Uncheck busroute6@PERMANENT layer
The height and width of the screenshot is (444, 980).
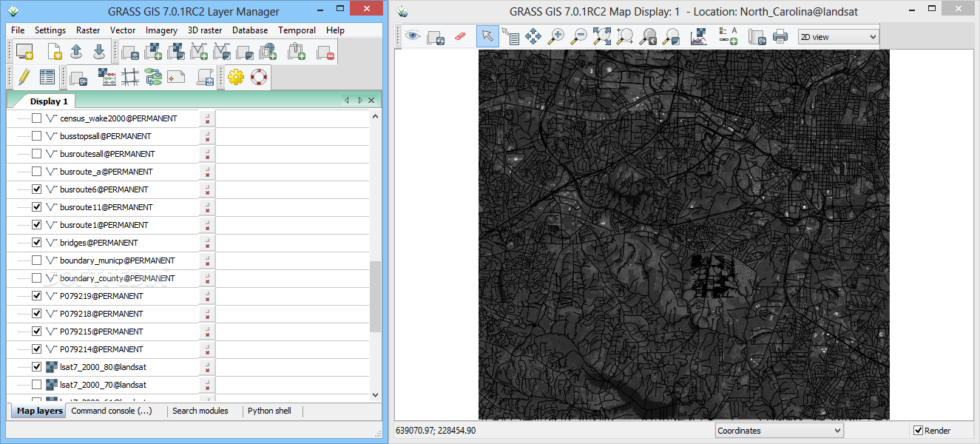[x=37, y=189]
